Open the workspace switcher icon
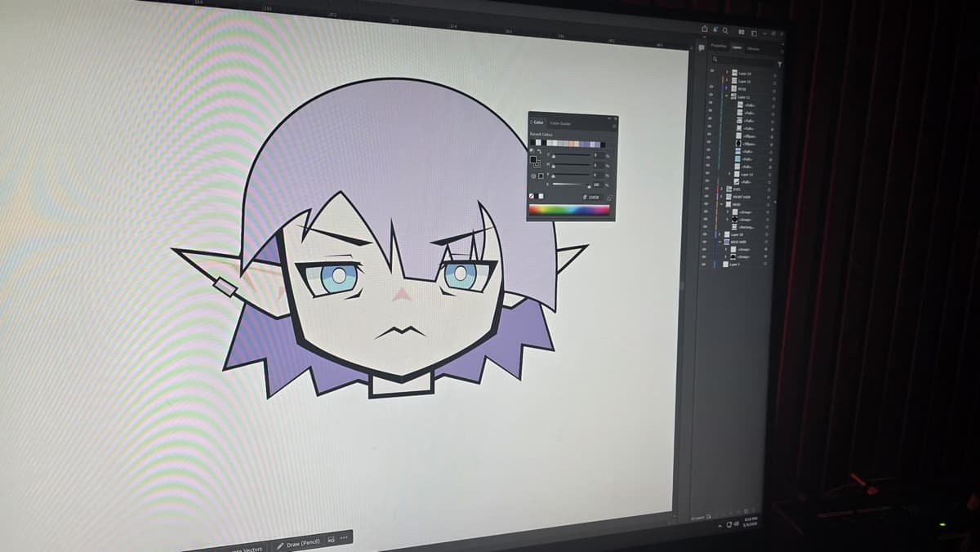This screenshot has width=980, height=552. click(755, 33)
